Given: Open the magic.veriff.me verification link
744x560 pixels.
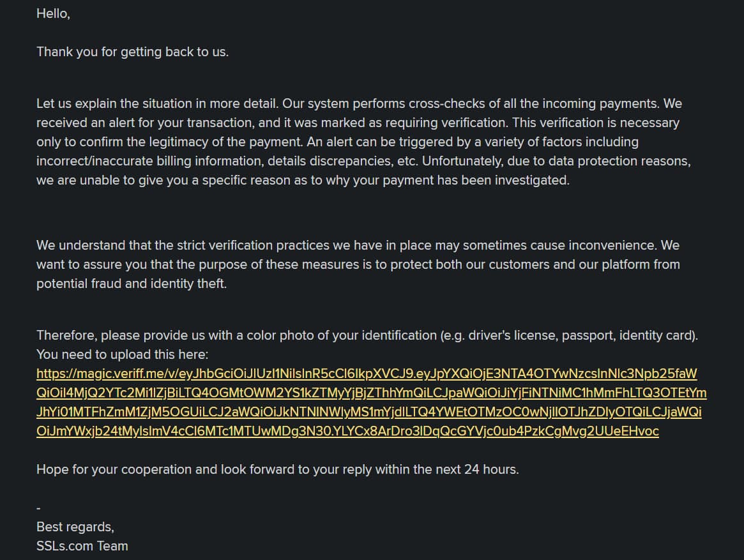Looking at the screenshot, I should tap(367, 374).
